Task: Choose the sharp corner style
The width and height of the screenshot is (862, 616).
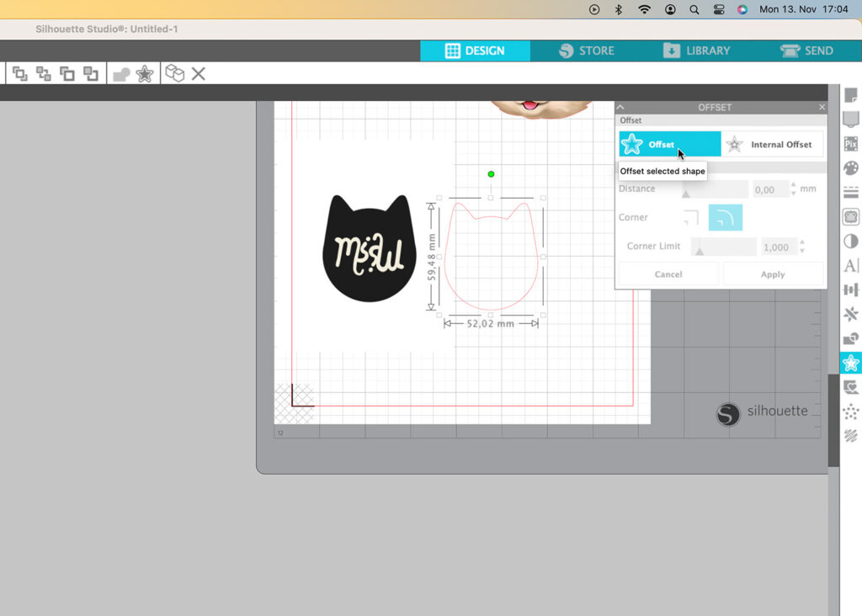Action: pos(690,218)
